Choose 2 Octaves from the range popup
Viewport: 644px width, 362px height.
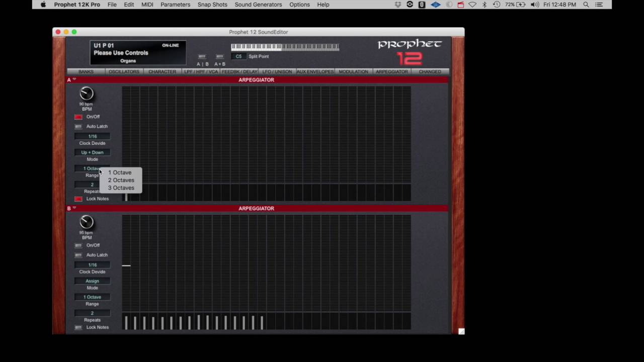click(x=121, y=180)
